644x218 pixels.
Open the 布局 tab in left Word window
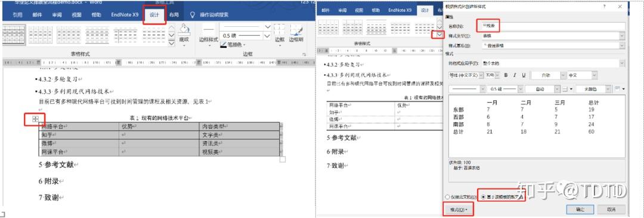(174, 15)
